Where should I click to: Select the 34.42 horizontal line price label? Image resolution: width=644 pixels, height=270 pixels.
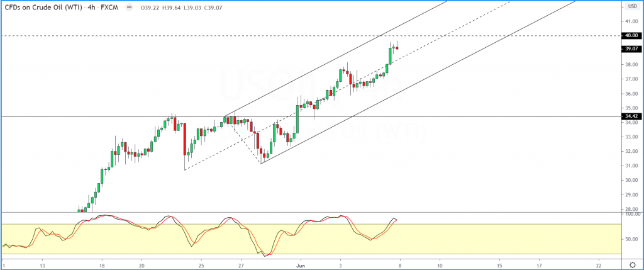631,116
